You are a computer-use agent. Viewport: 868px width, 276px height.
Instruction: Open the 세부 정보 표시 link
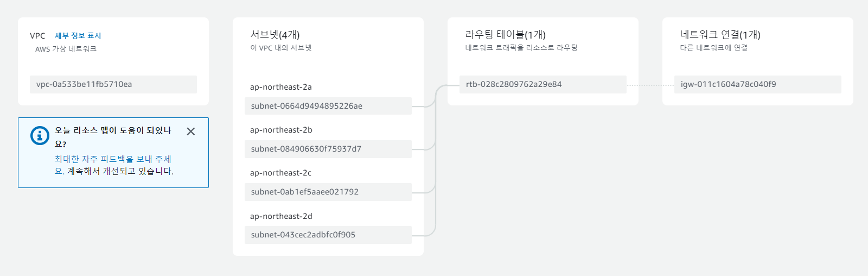[x=78, y=36]
